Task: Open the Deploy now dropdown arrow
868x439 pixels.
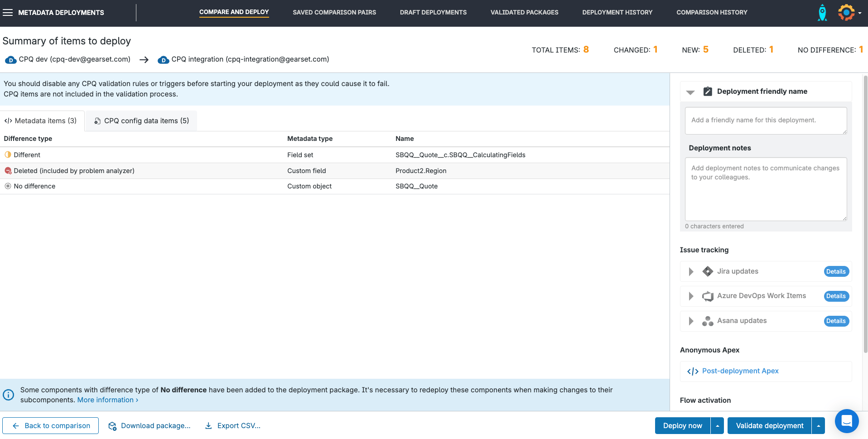Action: [718, 426]
